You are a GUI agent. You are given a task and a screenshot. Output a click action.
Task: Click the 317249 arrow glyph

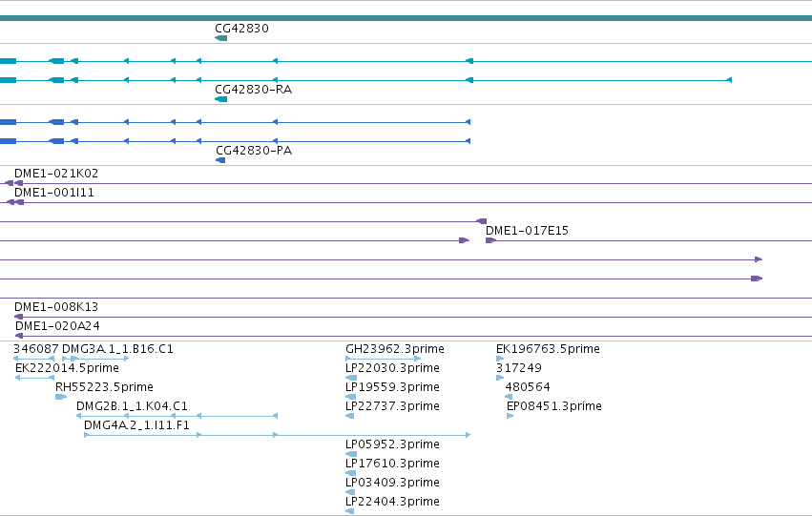pyautogui.click(x=500, y=378)
